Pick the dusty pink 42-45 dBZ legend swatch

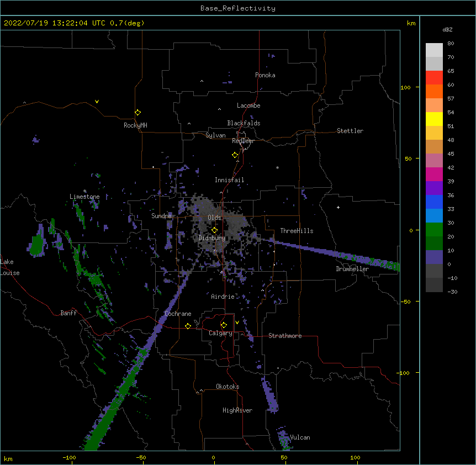pyautogui.click(x=434, y=160)
